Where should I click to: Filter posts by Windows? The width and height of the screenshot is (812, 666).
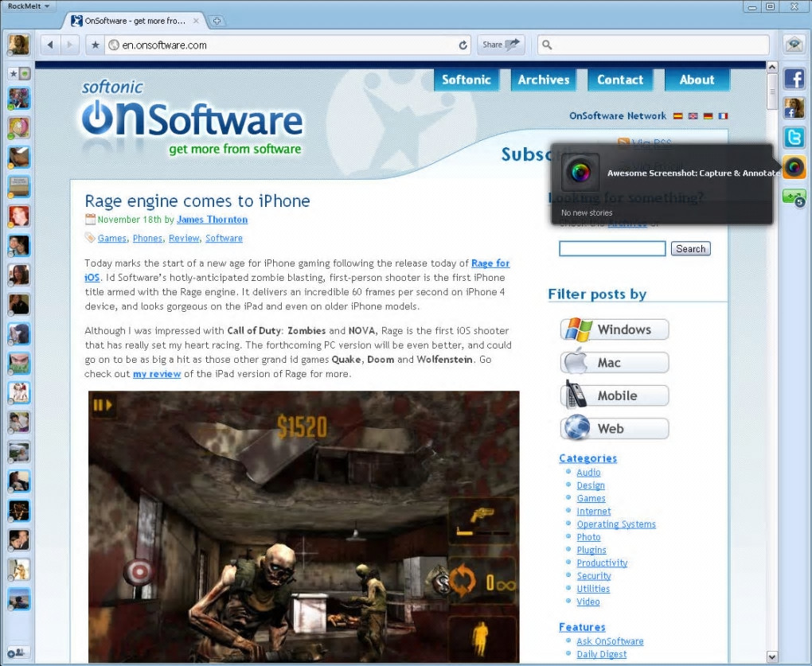[x=615, y=329]
